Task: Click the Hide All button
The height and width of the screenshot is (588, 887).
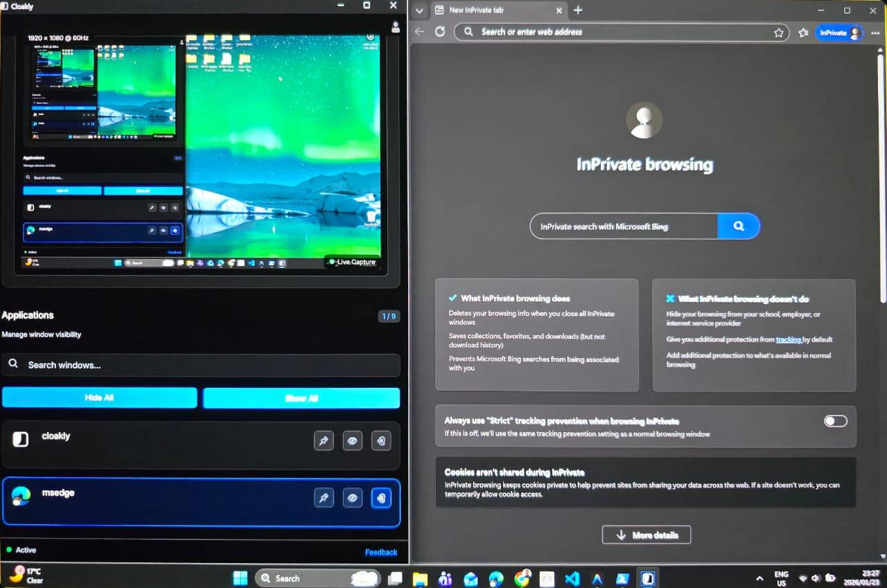Action: pos(99,398)
